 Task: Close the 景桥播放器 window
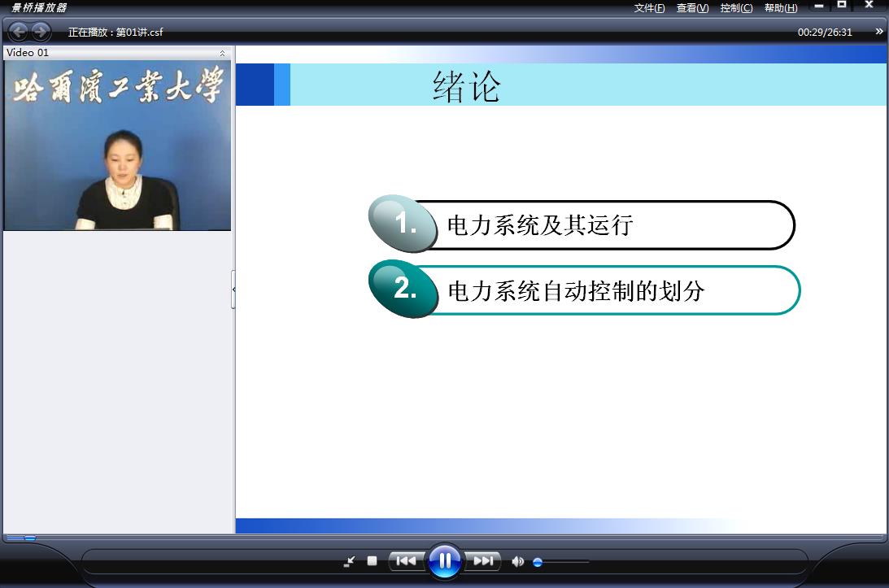(x=869, y=5)
